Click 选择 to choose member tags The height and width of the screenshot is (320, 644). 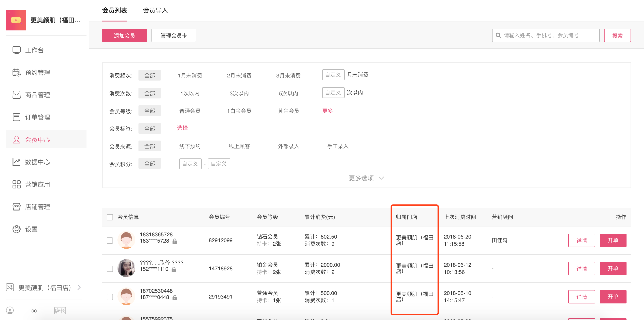coord(182,128)
